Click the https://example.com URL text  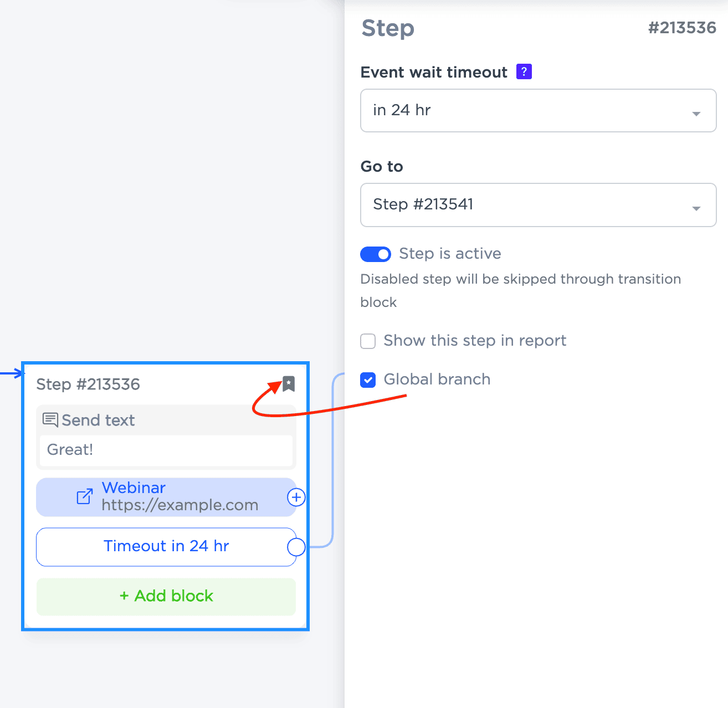point(180,505)
